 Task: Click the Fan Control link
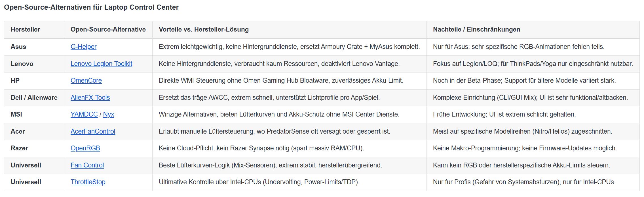click(x=87, y=165)
